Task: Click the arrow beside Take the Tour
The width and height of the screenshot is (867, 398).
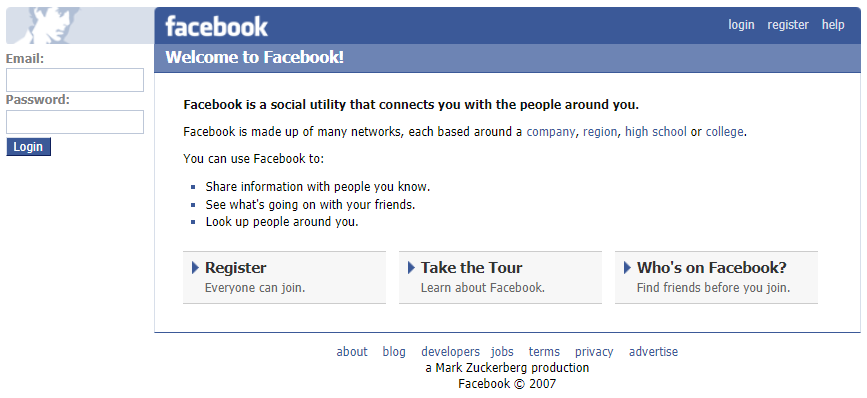Action: (411, 268)
